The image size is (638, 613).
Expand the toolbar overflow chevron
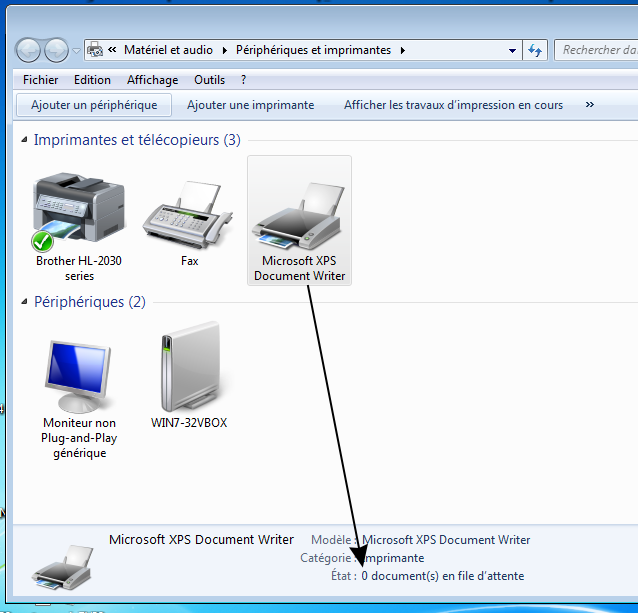589,105
